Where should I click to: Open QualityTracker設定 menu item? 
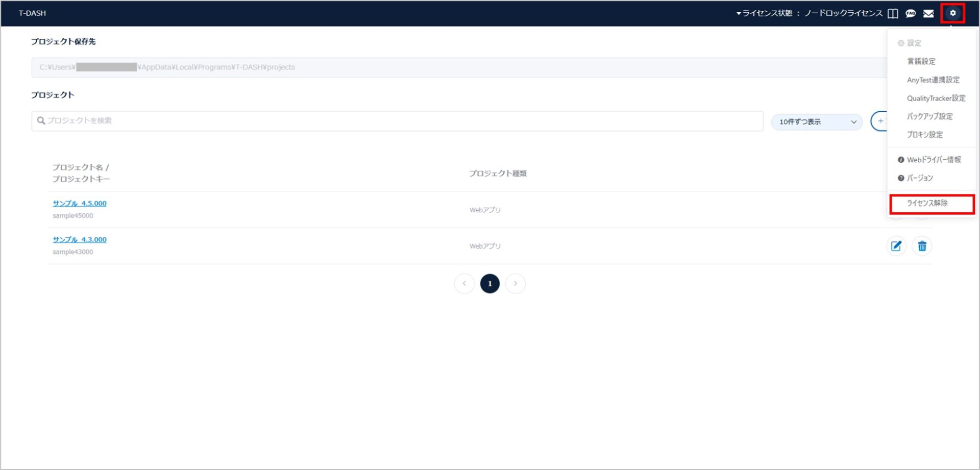(936, 98)
